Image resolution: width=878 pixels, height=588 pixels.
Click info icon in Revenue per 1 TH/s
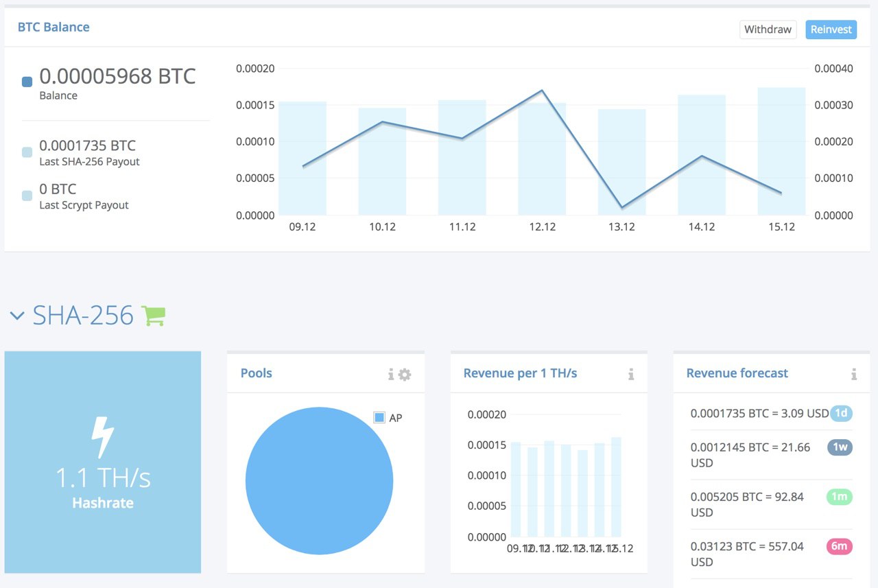631,375
